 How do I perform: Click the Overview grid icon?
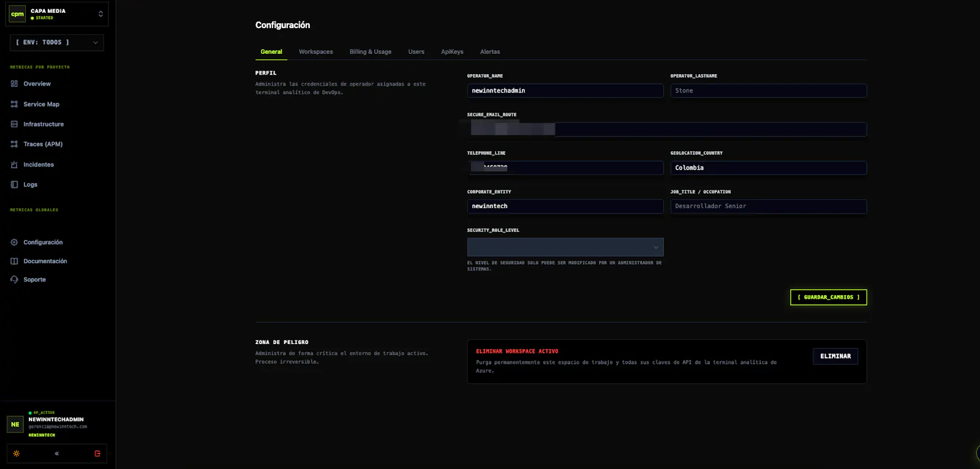tap(14, 84)
